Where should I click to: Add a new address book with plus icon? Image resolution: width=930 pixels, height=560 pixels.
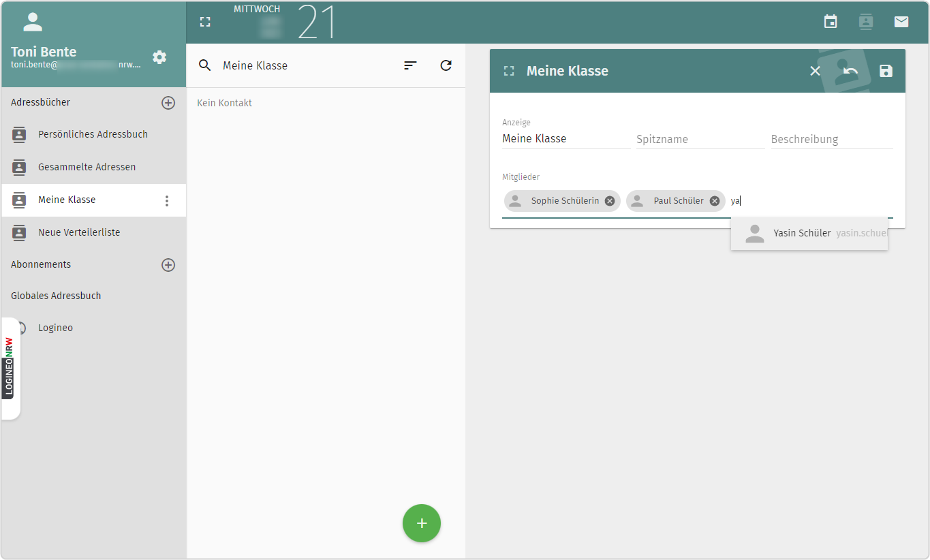click(x=168, y=103)
